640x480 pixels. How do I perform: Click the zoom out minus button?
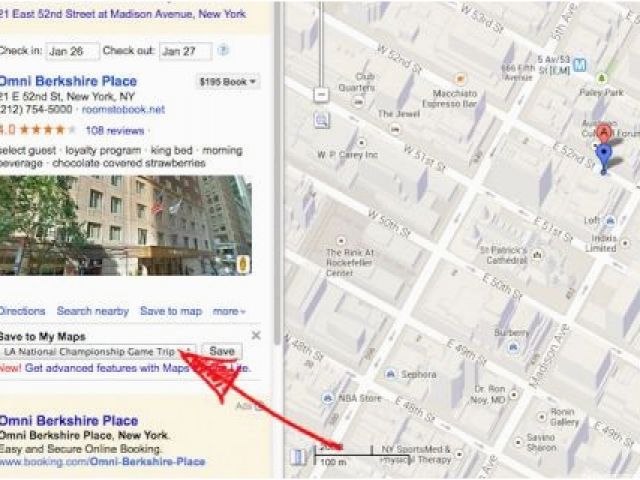322,95
